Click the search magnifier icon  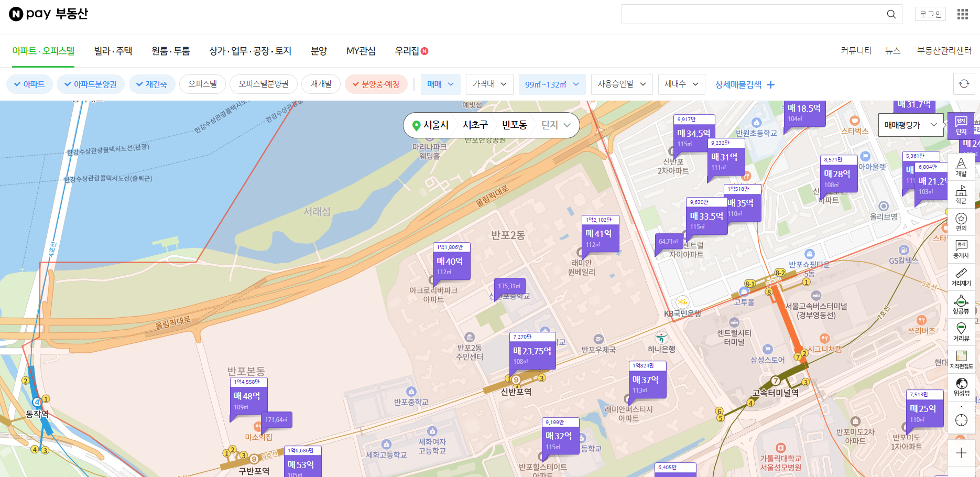tap(891, 14)
